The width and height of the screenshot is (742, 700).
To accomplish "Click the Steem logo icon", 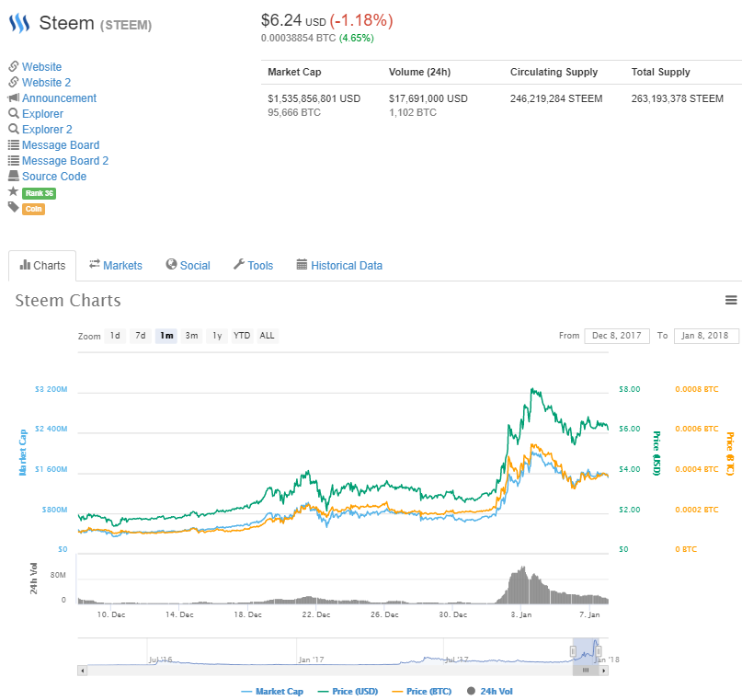I will (19, 23).
